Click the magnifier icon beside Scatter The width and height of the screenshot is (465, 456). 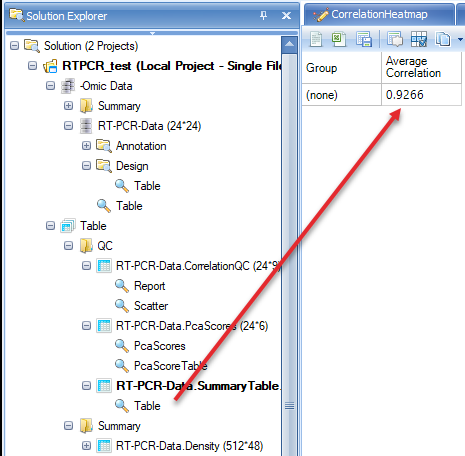point(122,306)
